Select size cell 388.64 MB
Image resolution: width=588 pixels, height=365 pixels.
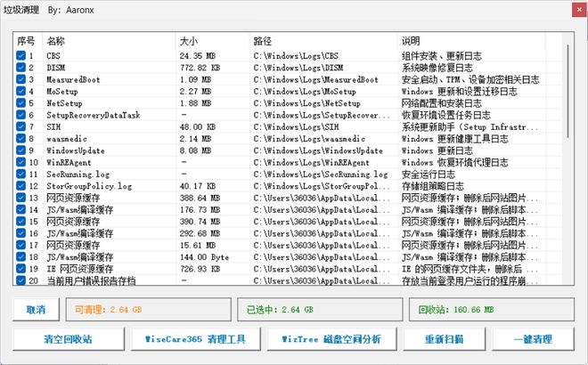coord(200,198)
